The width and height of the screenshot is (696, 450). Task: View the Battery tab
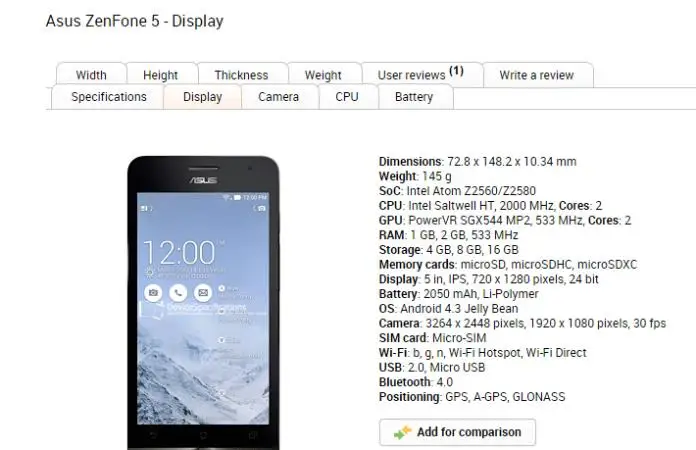[x=414, y=97]
